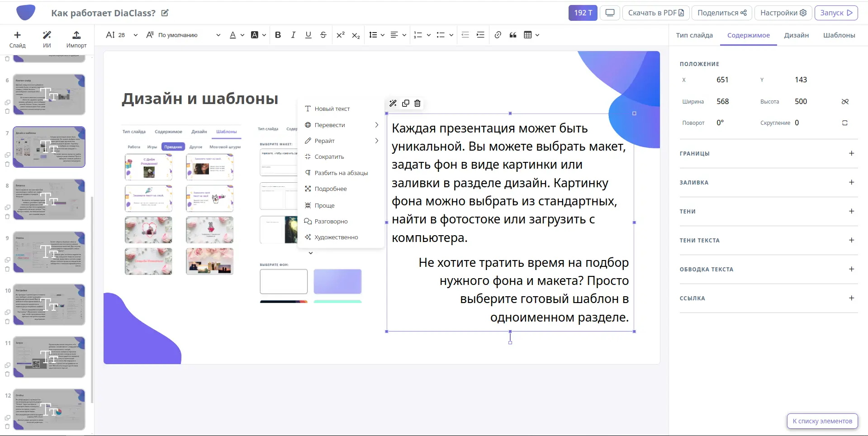
Task: Expand the Заливка section
Action: [851, 182]
